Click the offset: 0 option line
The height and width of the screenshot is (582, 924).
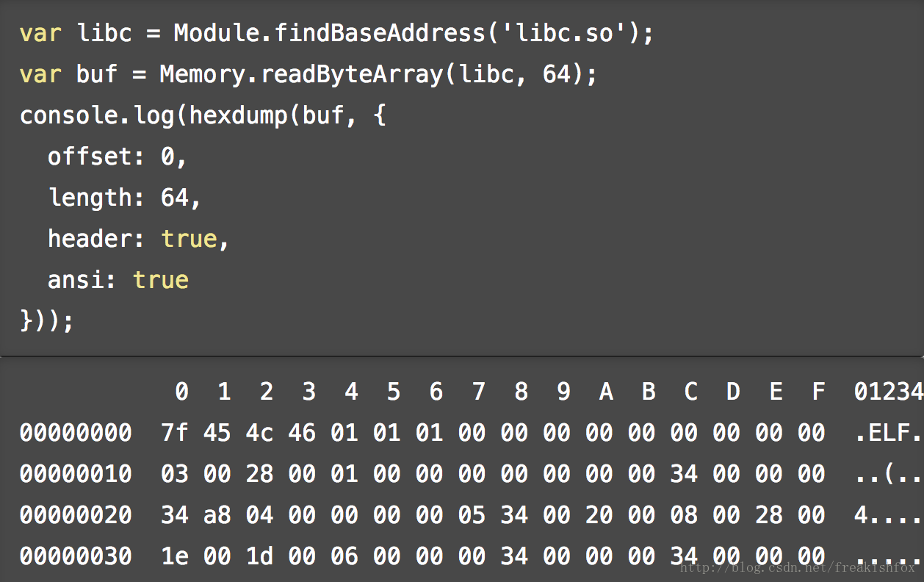(118, 157)
